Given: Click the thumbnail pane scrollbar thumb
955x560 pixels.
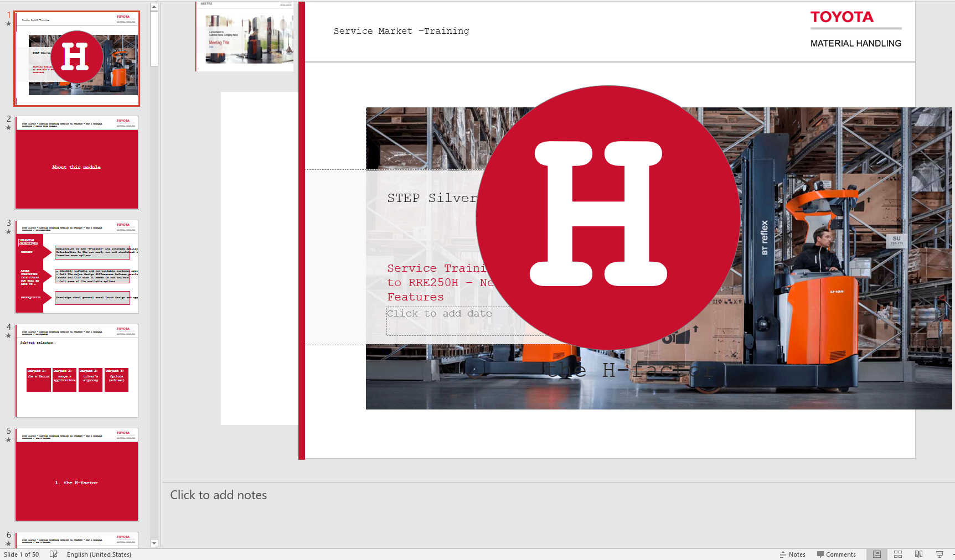Looking at the screenshot, I should point(154,39).
